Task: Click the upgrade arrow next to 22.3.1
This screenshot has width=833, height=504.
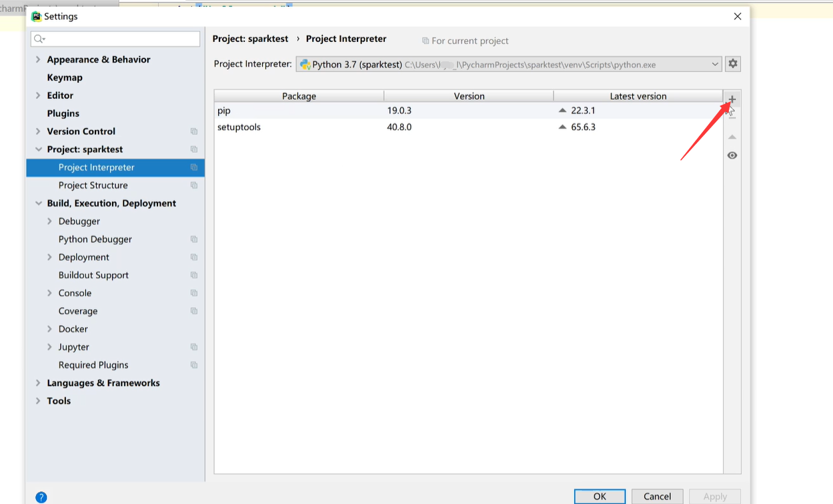Action: point(563,111)
